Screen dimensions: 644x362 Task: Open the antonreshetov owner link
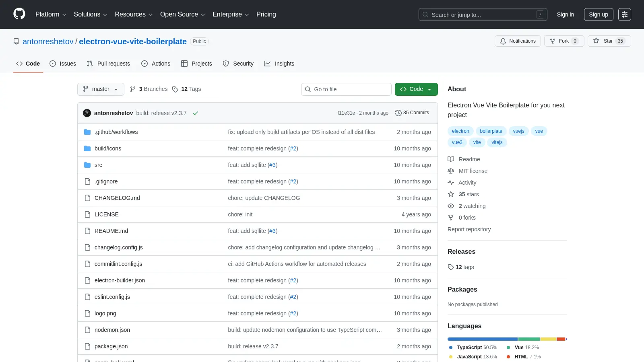coord(48,41)
